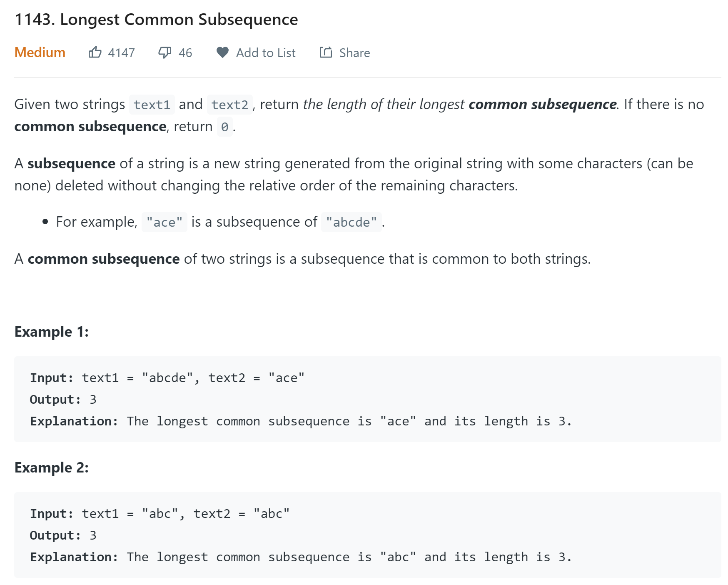Click Example 2 explanation line in code block
This screenshot has width=728, height=585.
[x=301, y=557]
